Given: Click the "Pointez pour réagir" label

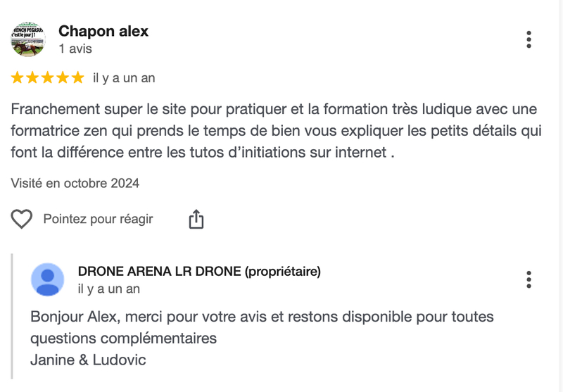Looking at the screenshot, I should pos(98,220).
